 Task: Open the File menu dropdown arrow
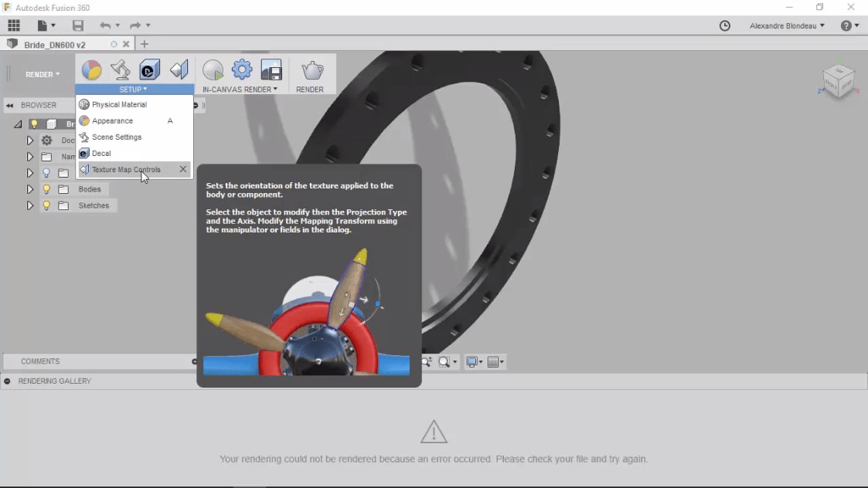point(53,25)
